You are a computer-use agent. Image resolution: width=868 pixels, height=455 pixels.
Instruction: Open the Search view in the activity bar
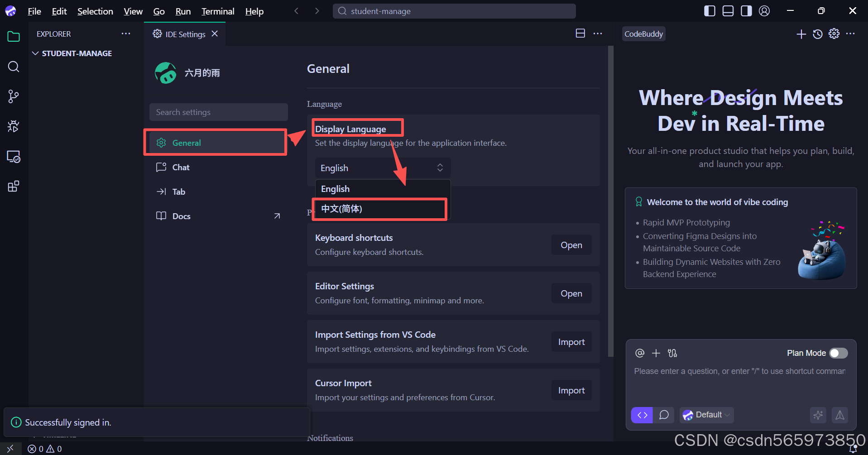[14, 67]
